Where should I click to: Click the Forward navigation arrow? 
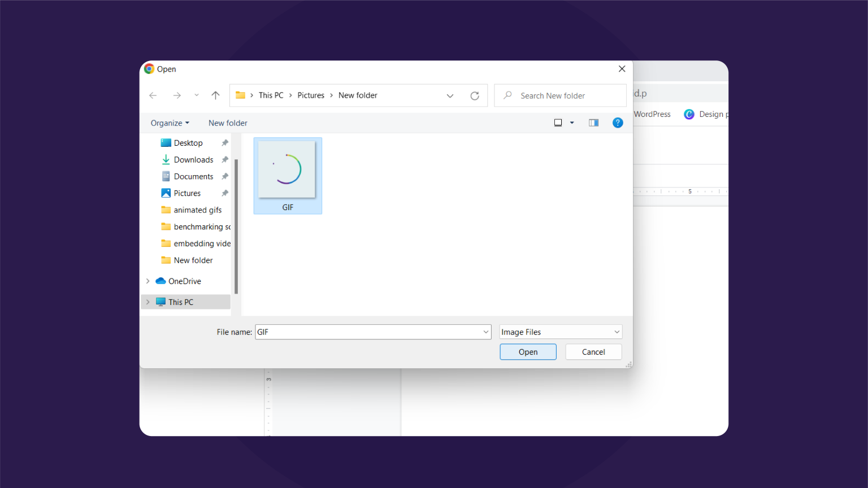point(176,95)
